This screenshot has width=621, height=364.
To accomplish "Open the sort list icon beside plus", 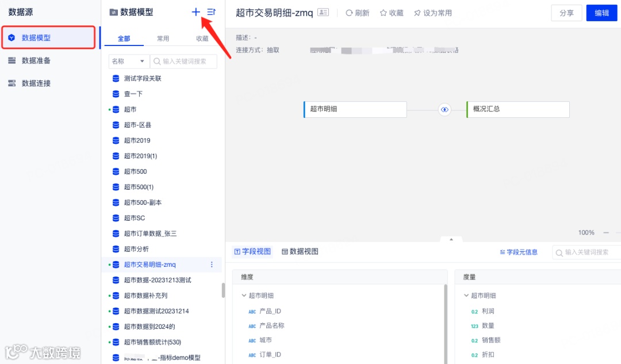I will 211,12.
